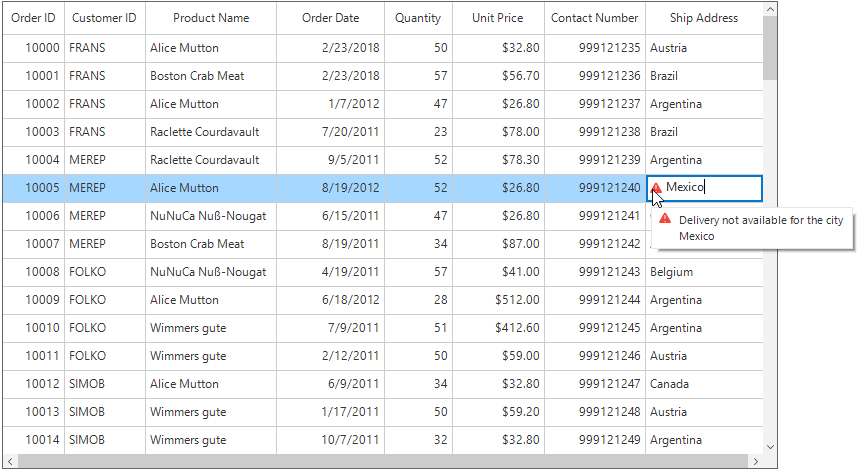This screenshot has width=857, height=471.
Task: Sort by Order ID column header
Action: [33, 18]
